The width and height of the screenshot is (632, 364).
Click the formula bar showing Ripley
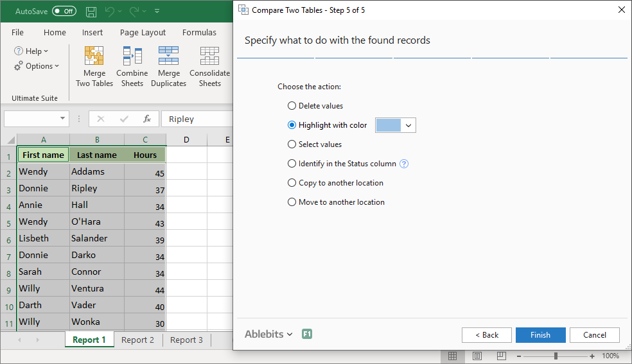[198, 119]
